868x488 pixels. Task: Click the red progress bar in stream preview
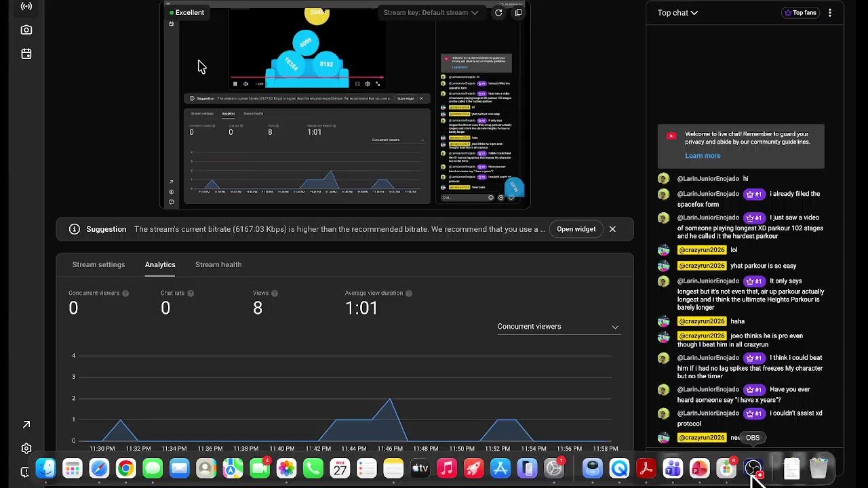point(307,77)
